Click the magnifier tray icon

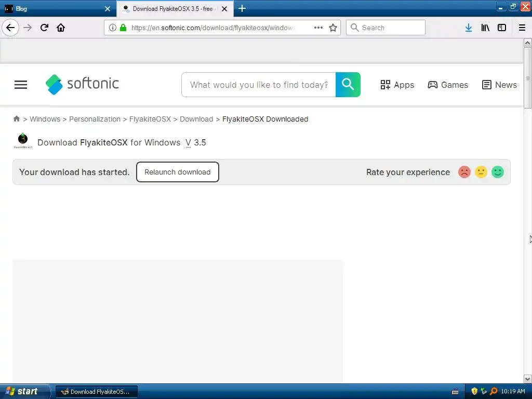coord(494,391)
